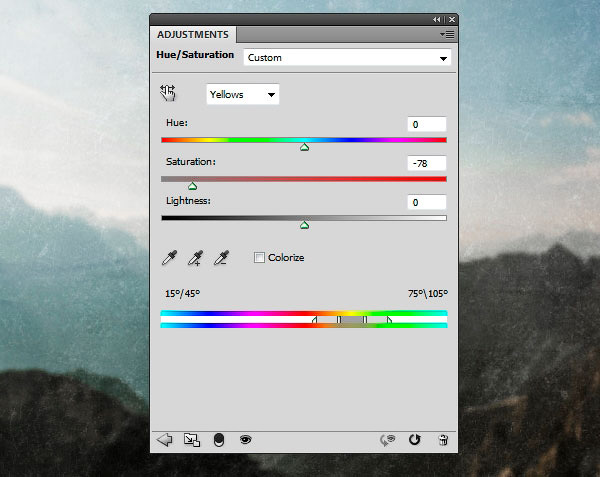Screen dimensions: 600x477
Task: Select the ADJUSTMENTS tab
Action: coord(193,35)
